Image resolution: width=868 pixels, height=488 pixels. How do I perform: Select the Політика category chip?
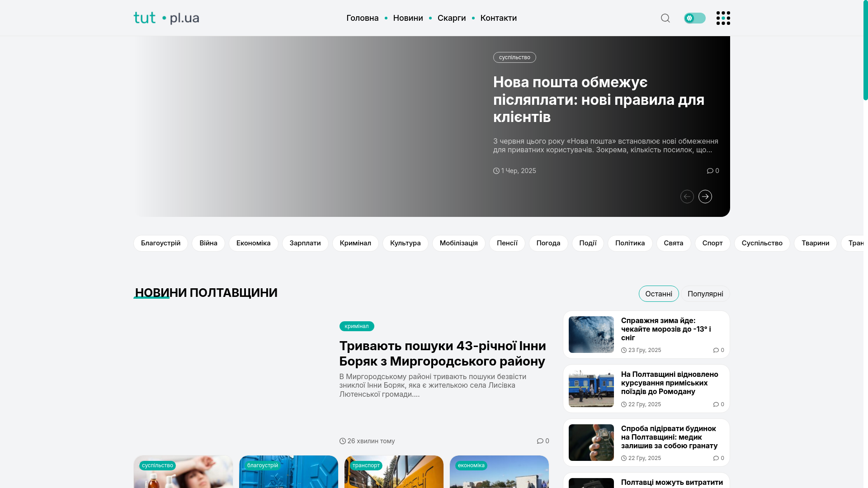[630, 243]
